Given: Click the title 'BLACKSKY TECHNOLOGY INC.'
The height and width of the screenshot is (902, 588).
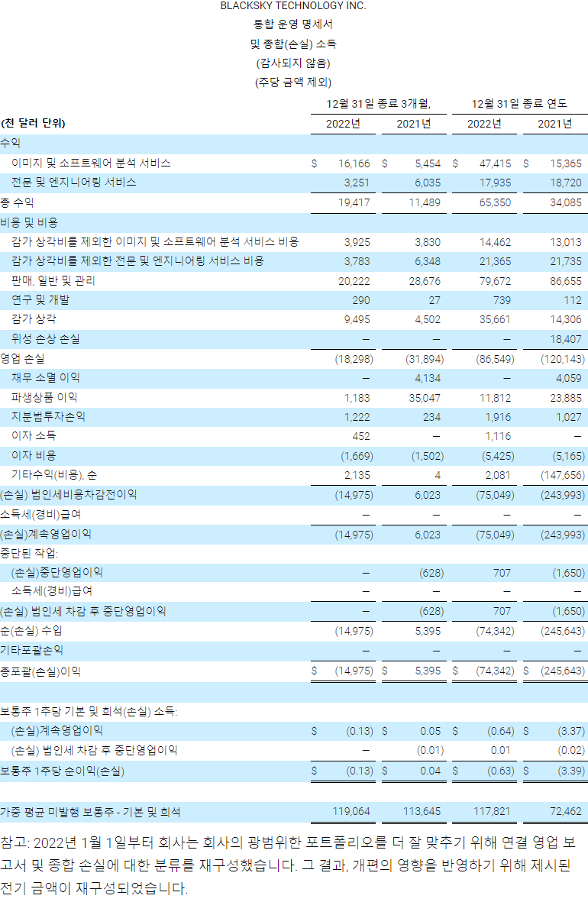Looking at the screenshot, I should pos(292,6).
